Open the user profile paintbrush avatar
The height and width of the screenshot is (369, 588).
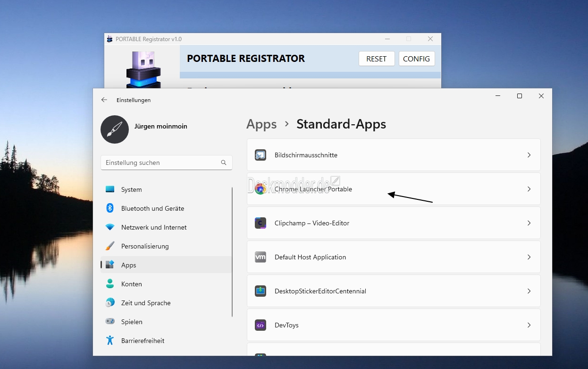click(115, 129)
